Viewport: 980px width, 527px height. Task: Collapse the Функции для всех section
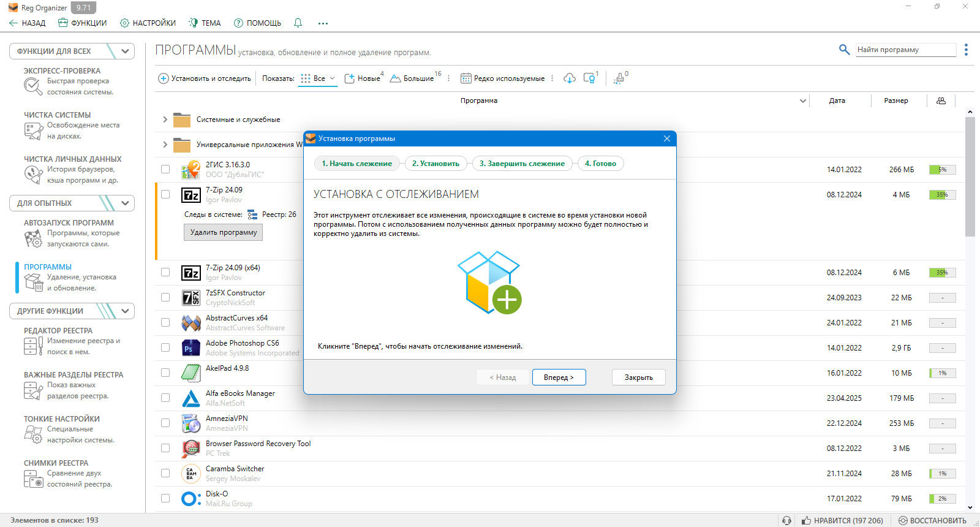tap(125, 51)
